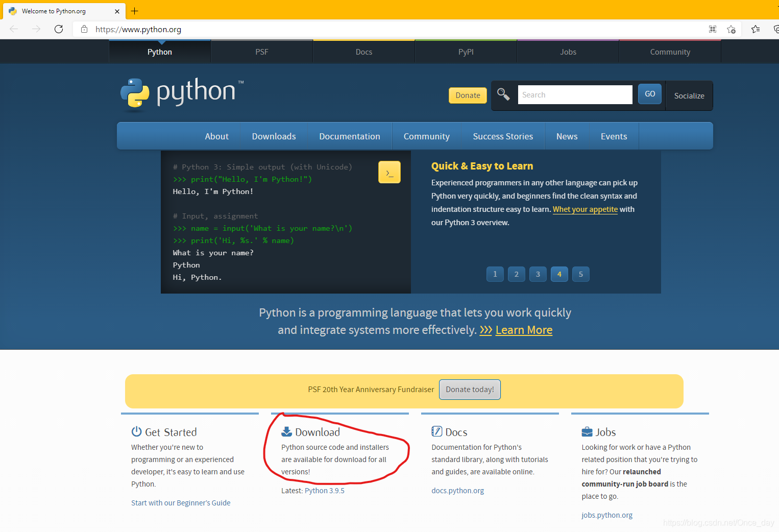This screenshot has width=779, height=532.
Task: Open the Downloads menu
Action: pos(274,136)
